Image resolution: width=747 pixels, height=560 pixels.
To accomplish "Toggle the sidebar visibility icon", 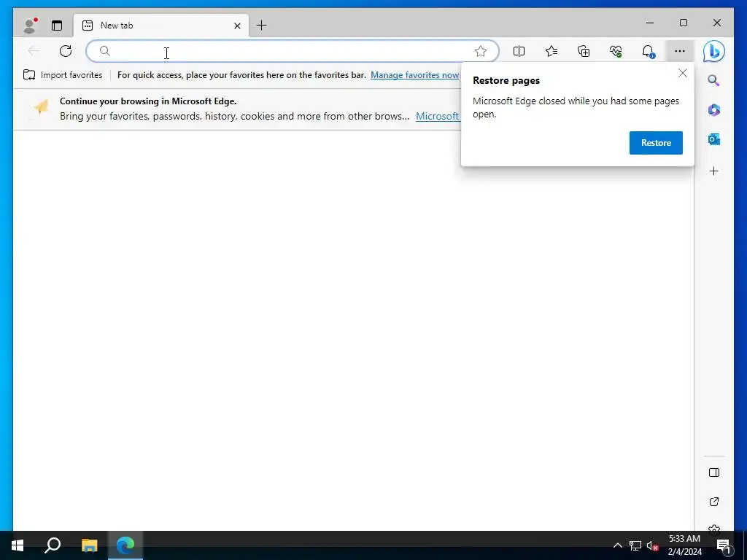I will 713,472.
